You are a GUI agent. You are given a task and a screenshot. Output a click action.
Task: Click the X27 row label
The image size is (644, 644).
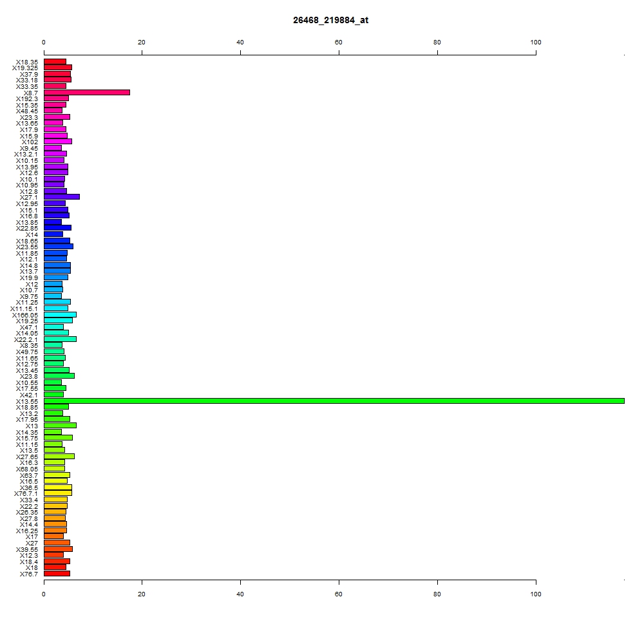(x=32, y=544)
